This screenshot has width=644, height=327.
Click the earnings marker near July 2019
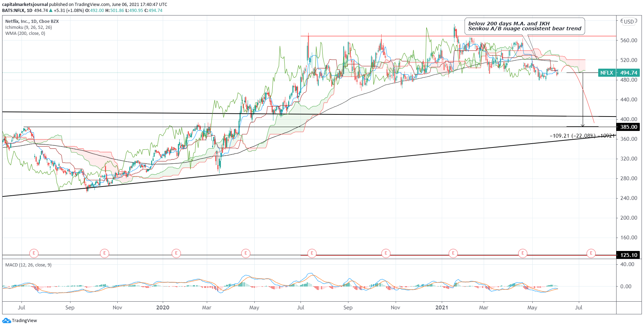point(34,253)
